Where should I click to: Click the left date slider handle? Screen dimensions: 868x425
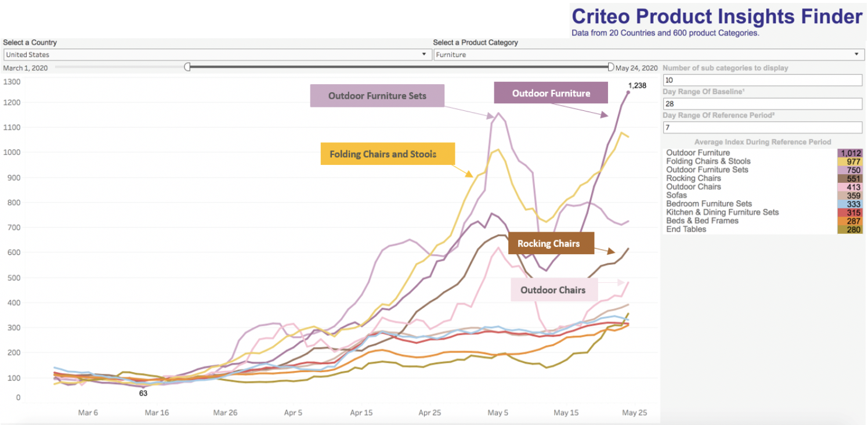[187, 67]
